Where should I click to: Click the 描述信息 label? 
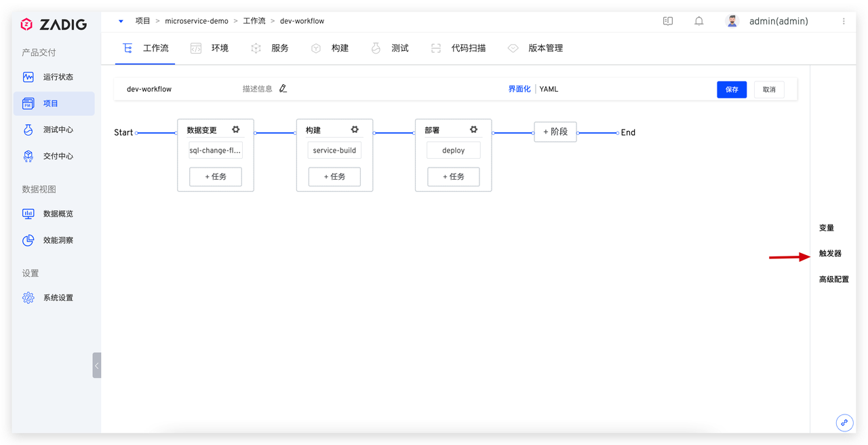(x=258, y=89)
